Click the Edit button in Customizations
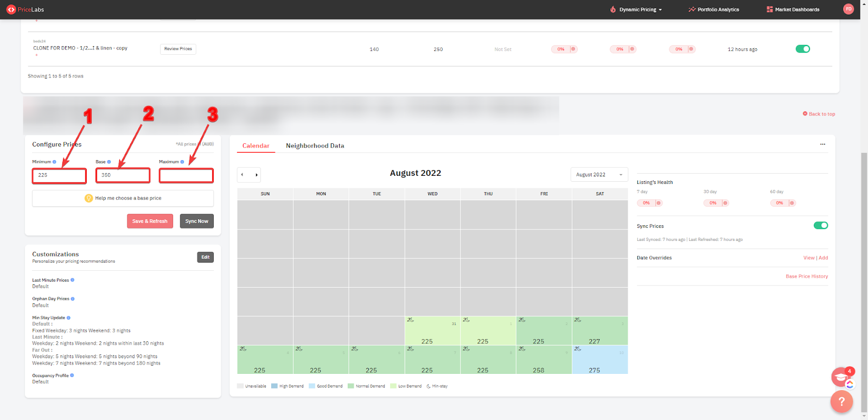Image resolution: width=868 pixels, height=420 pixels. tap(205, 257)
